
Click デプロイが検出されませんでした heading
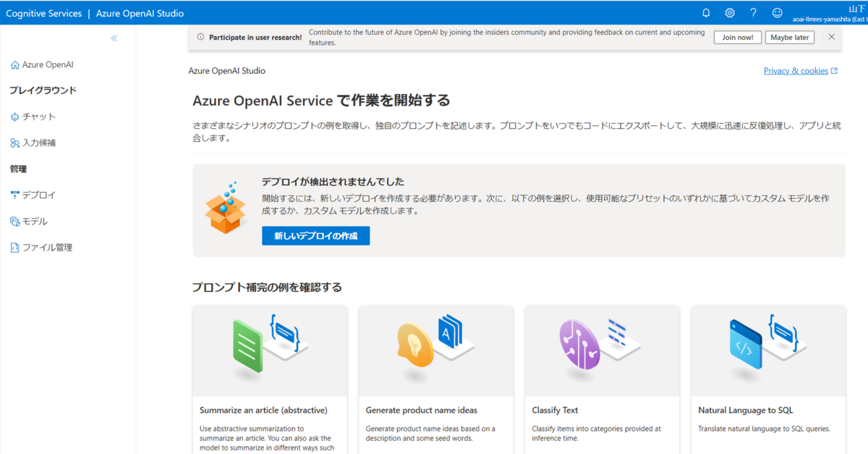pos(333,182)
